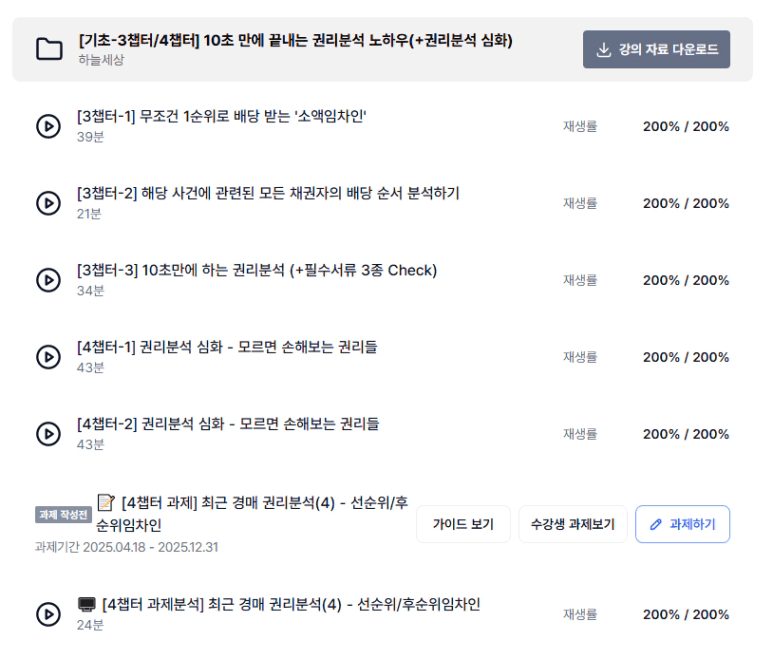Open 가이드 보기 button
The height and width of the screenshot is (659, 773).
(463, 524)
